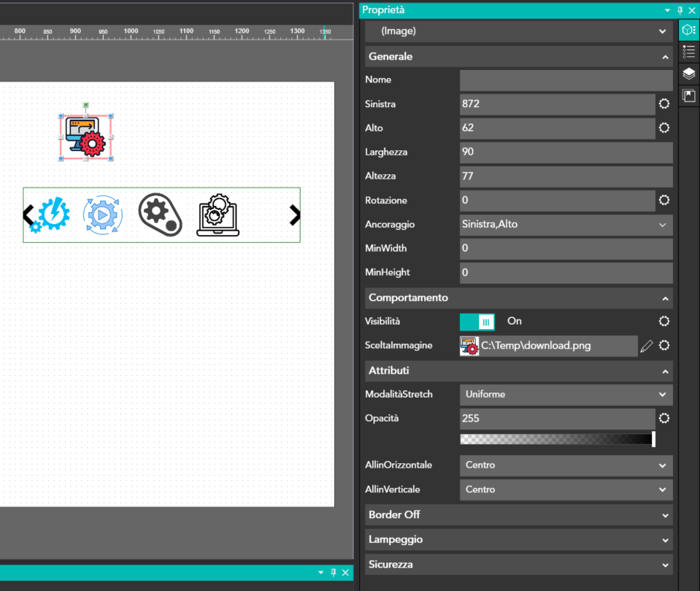Image resolution: width=700 pixels, height=591 pixels.
Task: Toggle the Visibilità switch off
Action: tap(477, 322)
